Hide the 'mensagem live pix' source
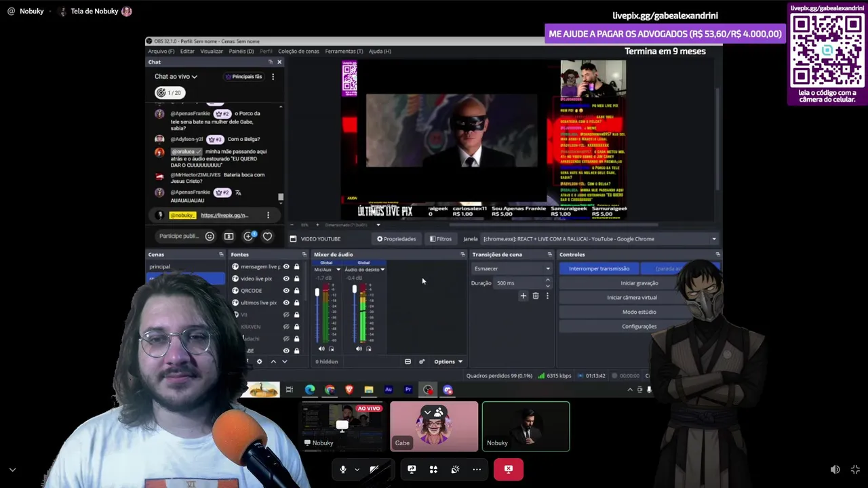The height and width of the screenshot is (488, 868). tap(286, 266)
